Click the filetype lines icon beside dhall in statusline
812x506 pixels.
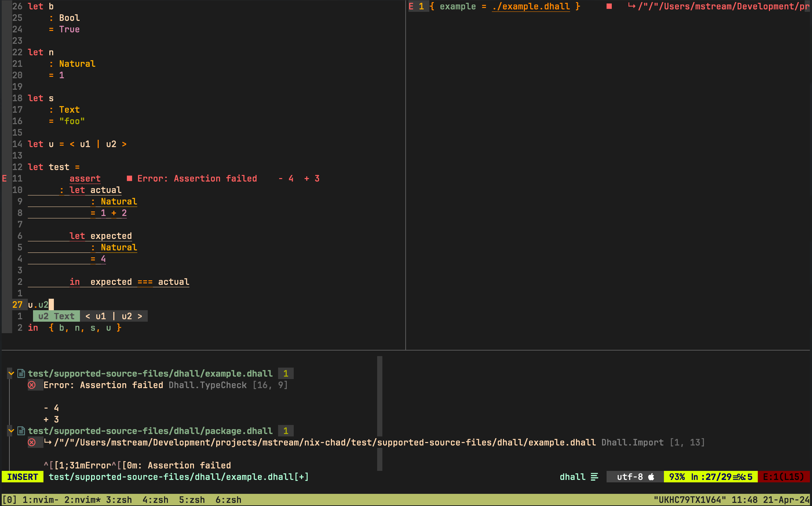click(x=594, y=477)
